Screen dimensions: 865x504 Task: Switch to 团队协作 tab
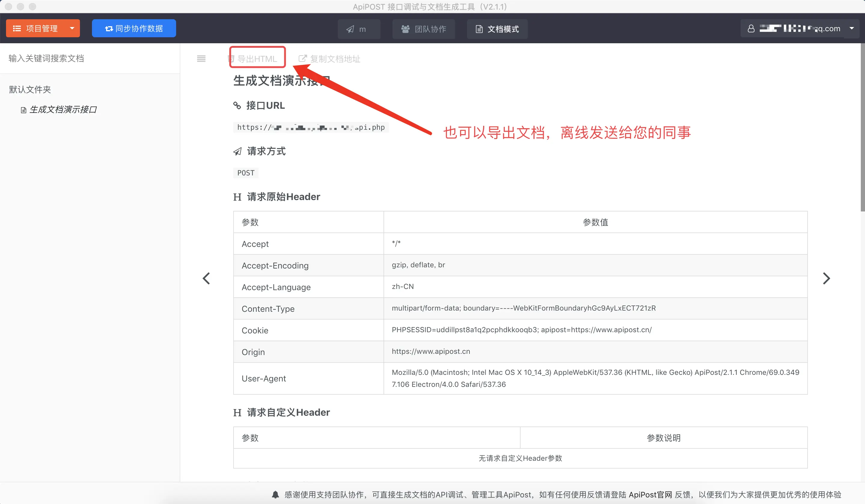pos(423,29)
